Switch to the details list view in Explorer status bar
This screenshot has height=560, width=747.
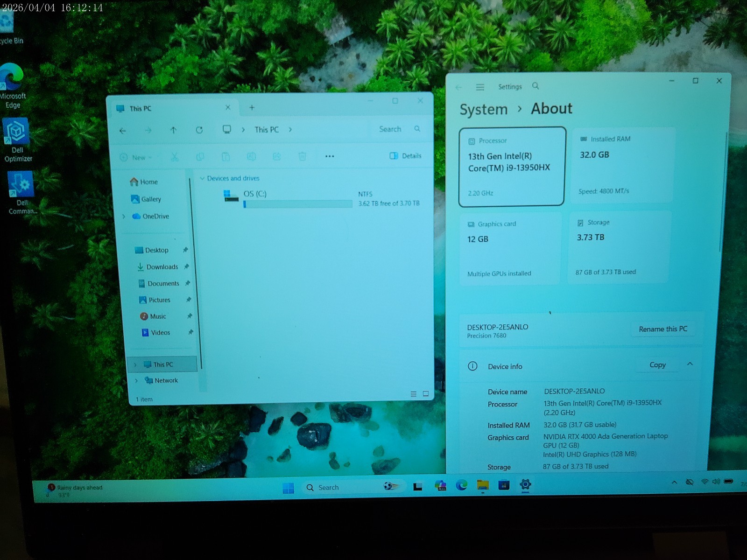pyautogui.click(x=413, y=394)
